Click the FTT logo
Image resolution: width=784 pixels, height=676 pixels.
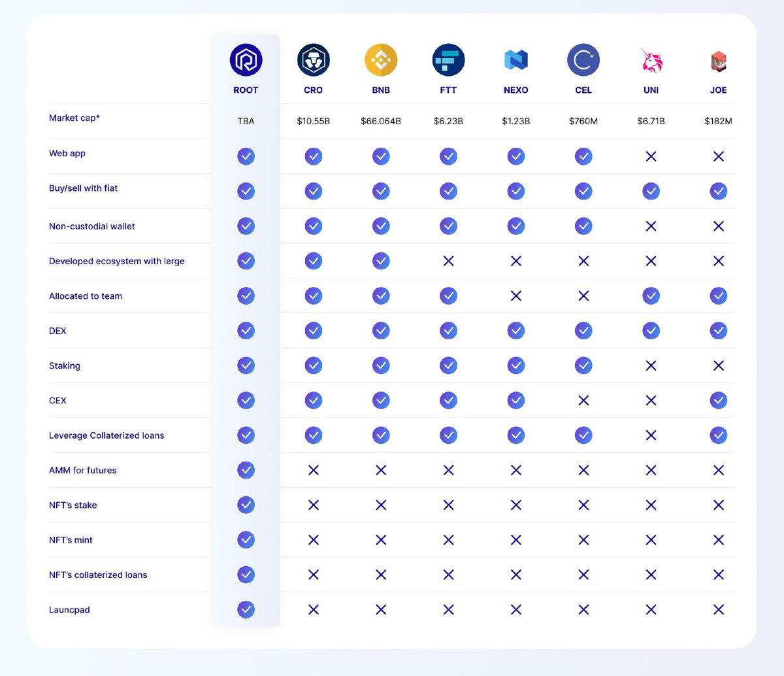[448, 60]
